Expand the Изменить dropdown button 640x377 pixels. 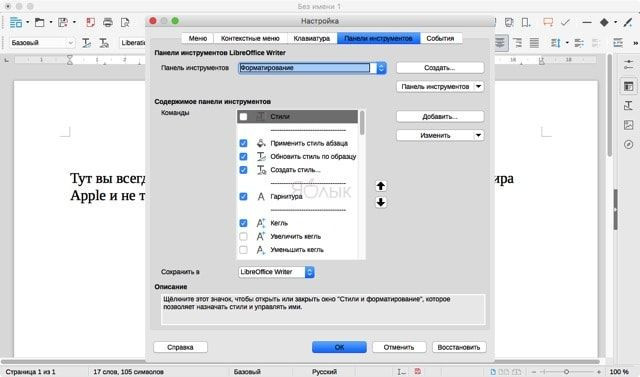tap(478, 135)
